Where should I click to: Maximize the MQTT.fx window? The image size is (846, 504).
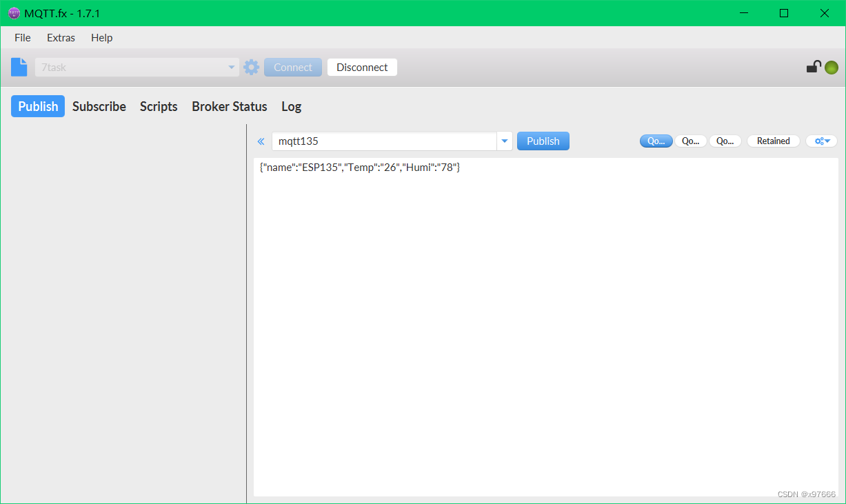coord(784,13)
